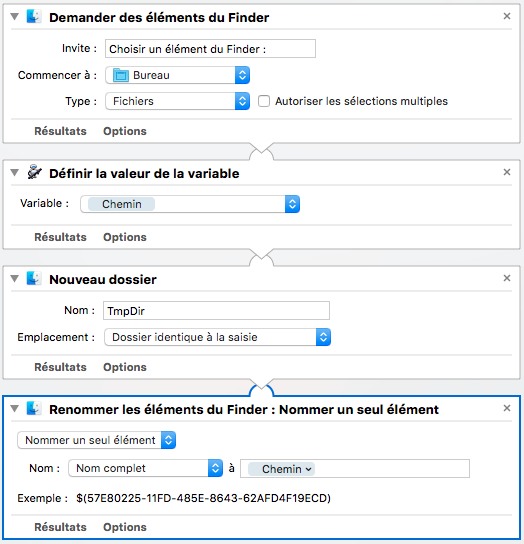524x544 pixels.
Task: Show Résultats of Demander des éléments action
Action: (x=60, y=131)
